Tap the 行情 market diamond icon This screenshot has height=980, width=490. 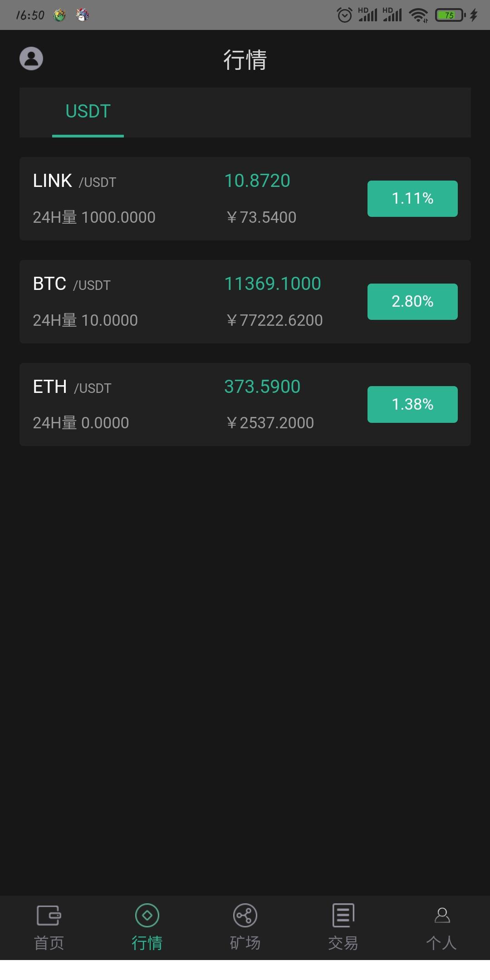click(147, 915)
